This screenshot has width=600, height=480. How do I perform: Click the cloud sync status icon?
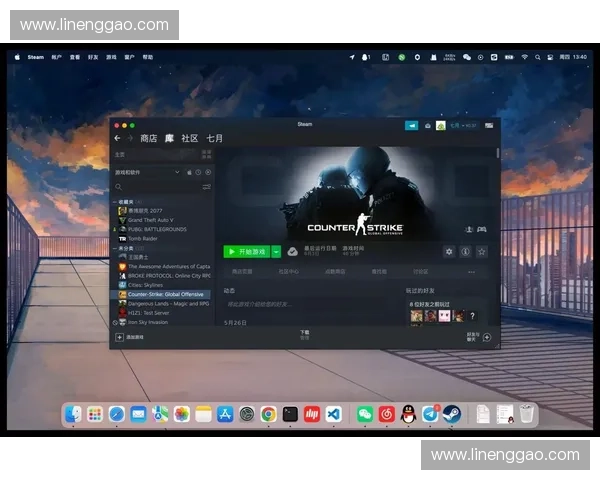pyautogui.click(x=292, y=252)
